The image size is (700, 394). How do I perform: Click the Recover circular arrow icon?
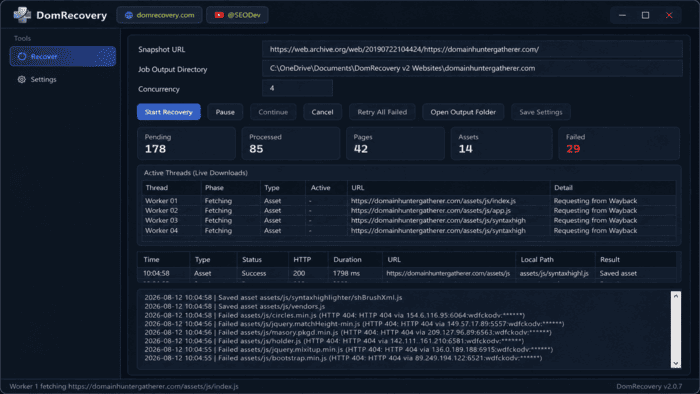coord(21,57)
